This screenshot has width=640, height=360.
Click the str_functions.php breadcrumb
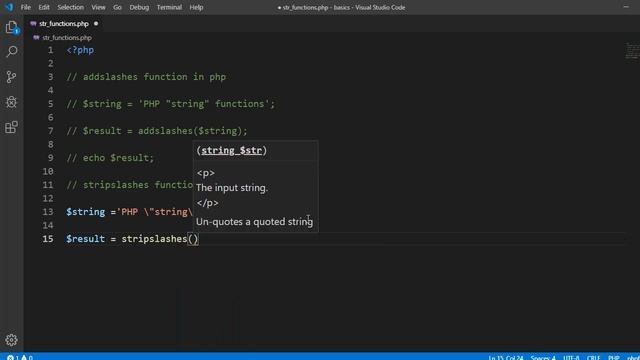[x=67, y=38]
